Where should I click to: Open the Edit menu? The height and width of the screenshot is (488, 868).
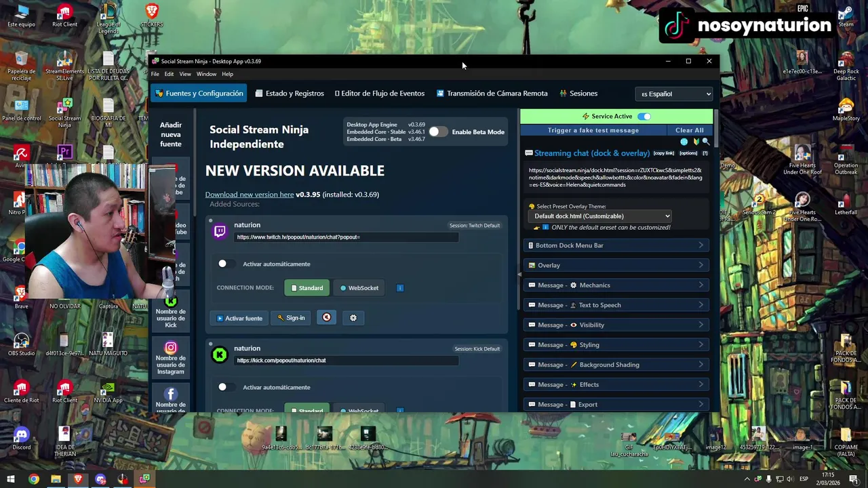coord(169,74)
